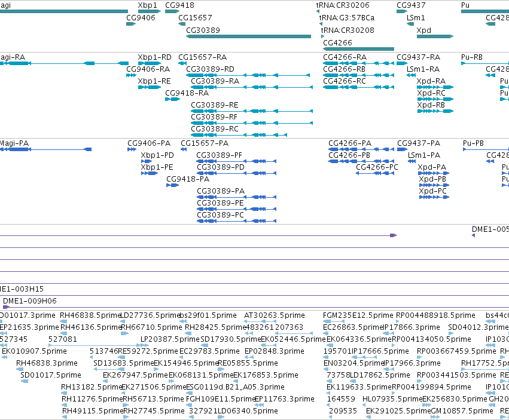Click the EP02848.3prime EST label
The image size is (509, 420).
(275, 351)
